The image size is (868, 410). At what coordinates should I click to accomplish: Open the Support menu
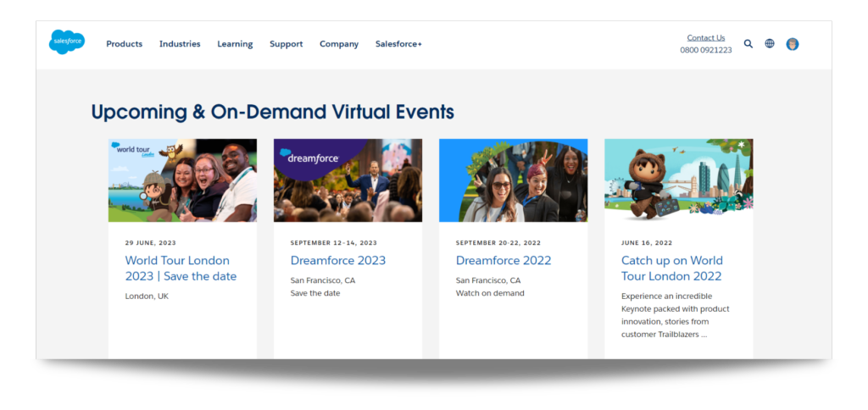click(x=287, y=44)
